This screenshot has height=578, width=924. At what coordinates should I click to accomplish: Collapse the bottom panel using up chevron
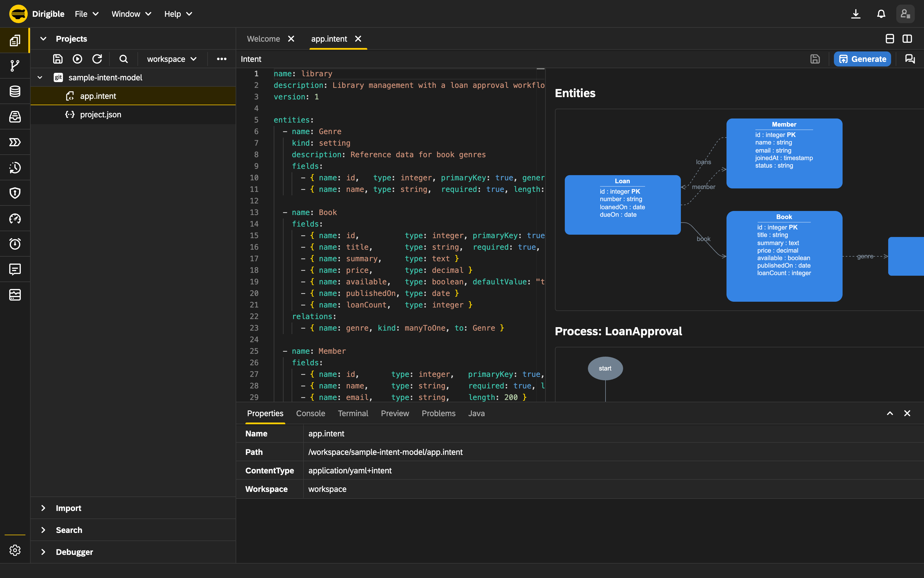pos(890,413)
